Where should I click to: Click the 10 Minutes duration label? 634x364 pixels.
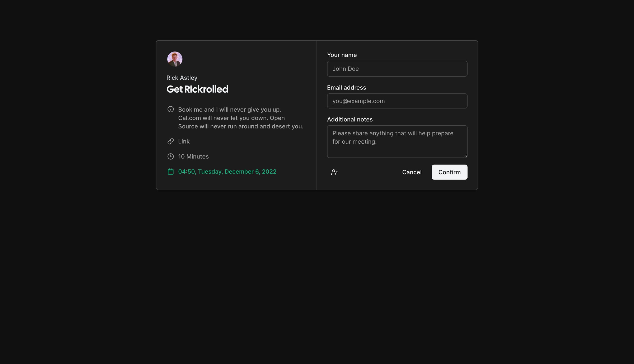pyautogui.click(x=193, y=157)
